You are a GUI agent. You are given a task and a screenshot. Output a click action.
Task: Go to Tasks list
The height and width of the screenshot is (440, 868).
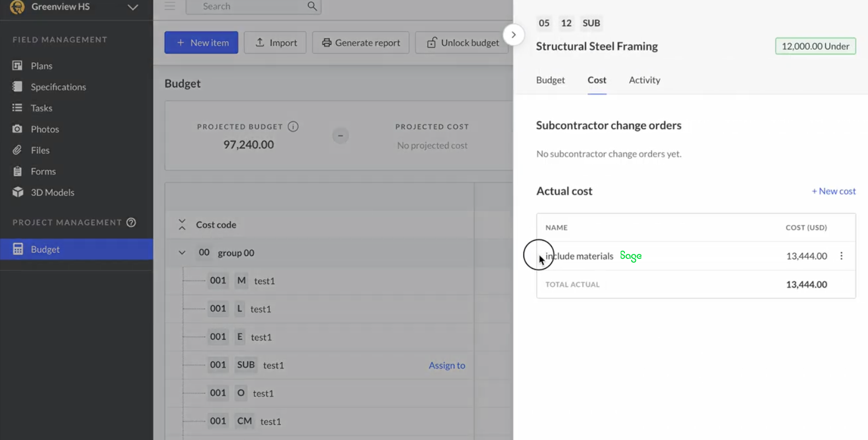click(41, 108)
